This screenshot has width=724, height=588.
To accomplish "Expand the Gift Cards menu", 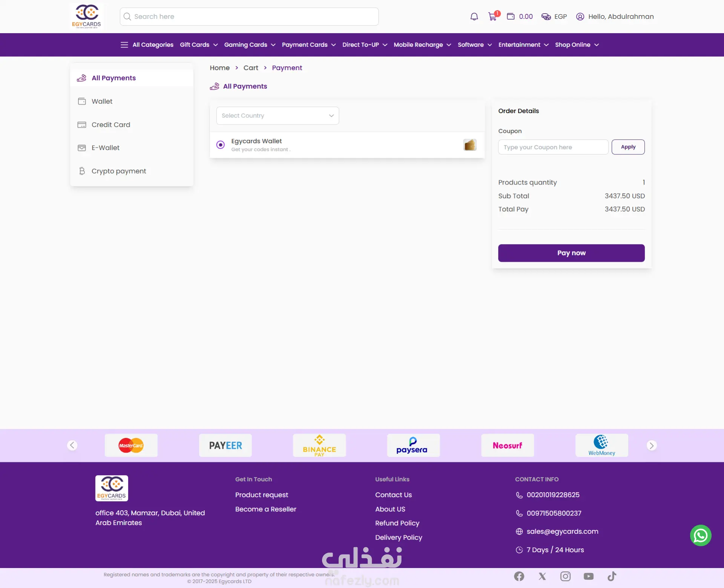I will click(199, 45).
